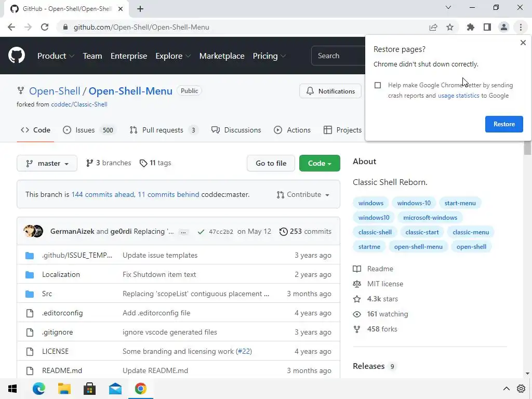Viewport: 532px width, 399px height.
Task: Open settings gear in system tray
Action: pyautogui.click(x=521, y=389)
